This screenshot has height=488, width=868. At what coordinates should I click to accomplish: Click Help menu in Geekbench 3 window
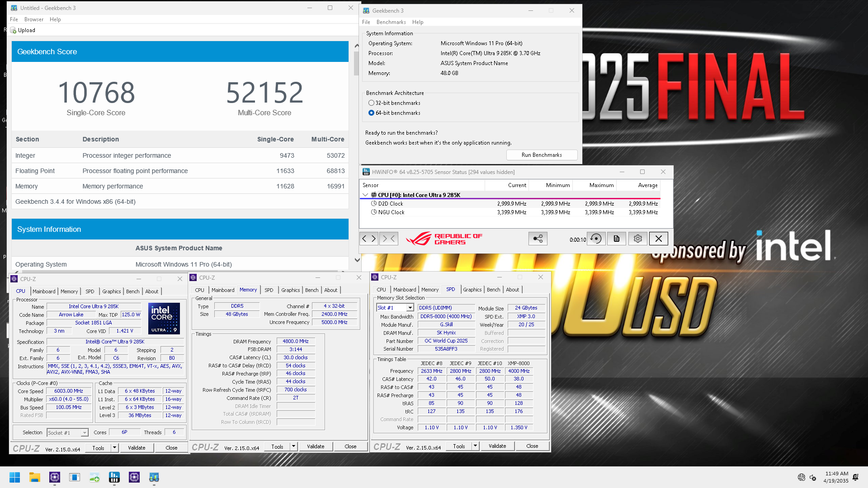tap(418, 22)
